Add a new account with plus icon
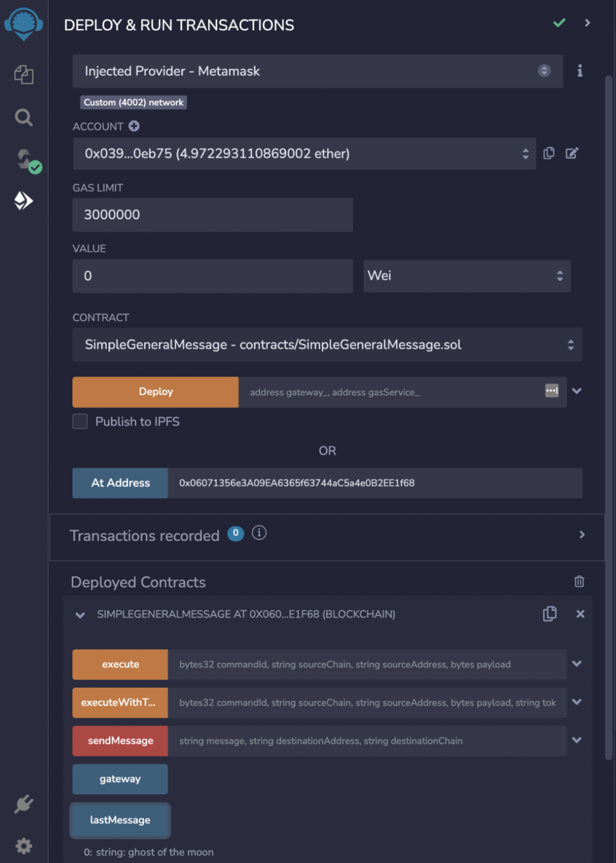The height and width of the screenshot is (863, 616). [134, 126]
